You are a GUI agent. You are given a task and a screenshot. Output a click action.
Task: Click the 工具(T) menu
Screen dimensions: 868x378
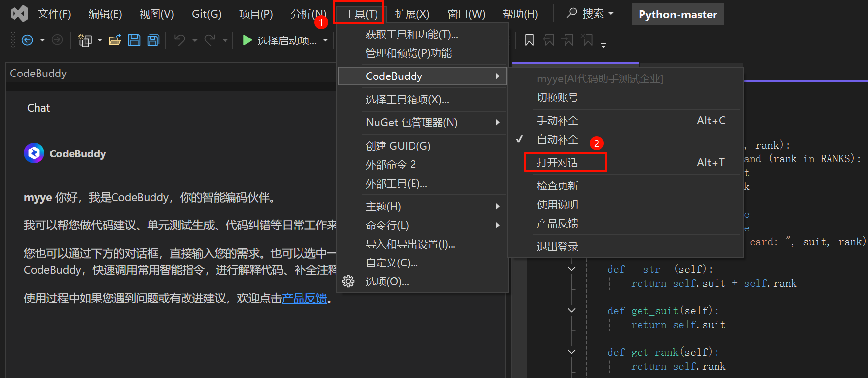(x=361, y=14)
